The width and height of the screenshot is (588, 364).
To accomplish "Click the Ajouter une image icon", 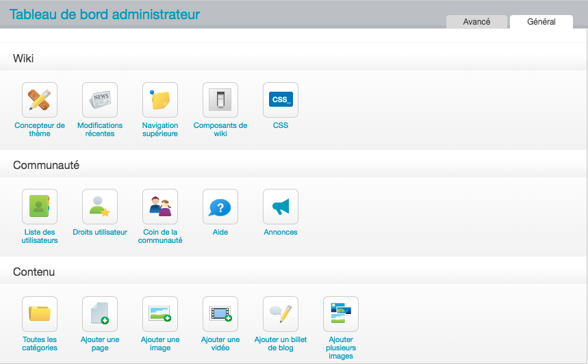I will 160,314.
